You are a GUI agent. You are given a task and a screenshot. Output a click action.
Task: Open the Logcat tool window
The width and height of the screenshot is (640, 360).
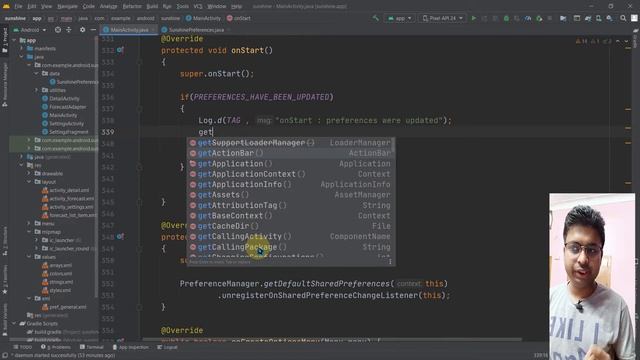tap(167, 347)
